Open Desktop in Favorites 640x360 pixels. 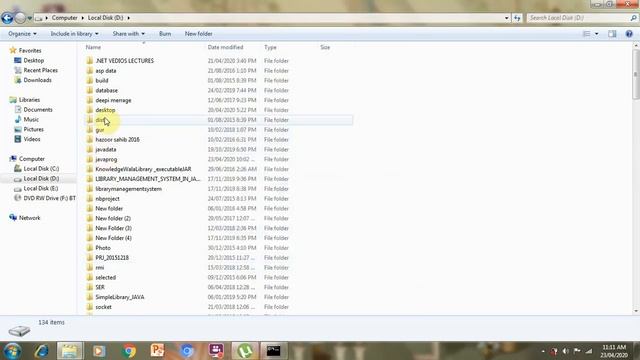[33, 60]
